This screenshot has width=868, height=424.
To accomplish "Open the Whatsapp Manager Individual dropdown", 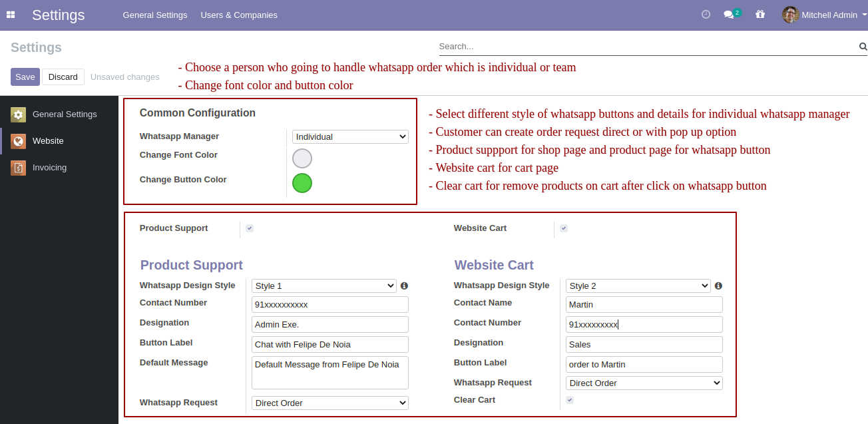I will click(x=350, y=136).
